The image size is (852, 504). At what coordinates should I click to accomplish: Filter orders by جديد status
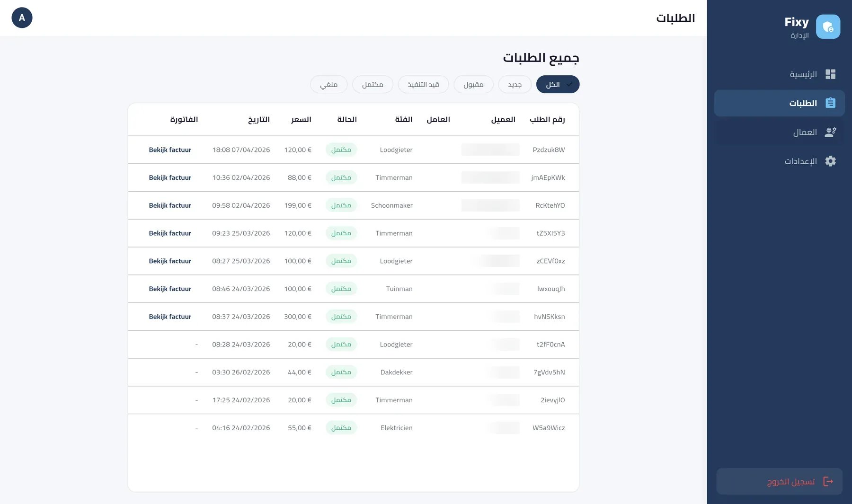[x=515, y=84]
